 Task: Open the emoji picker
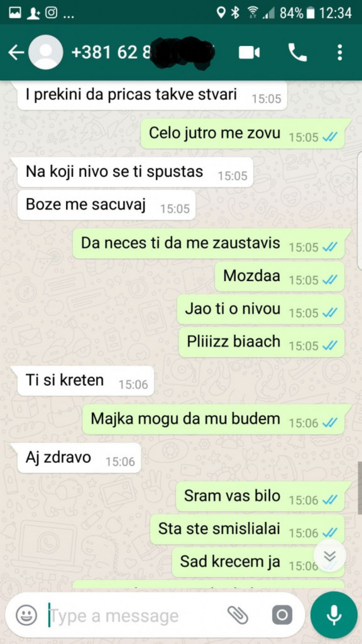(27, 615)
